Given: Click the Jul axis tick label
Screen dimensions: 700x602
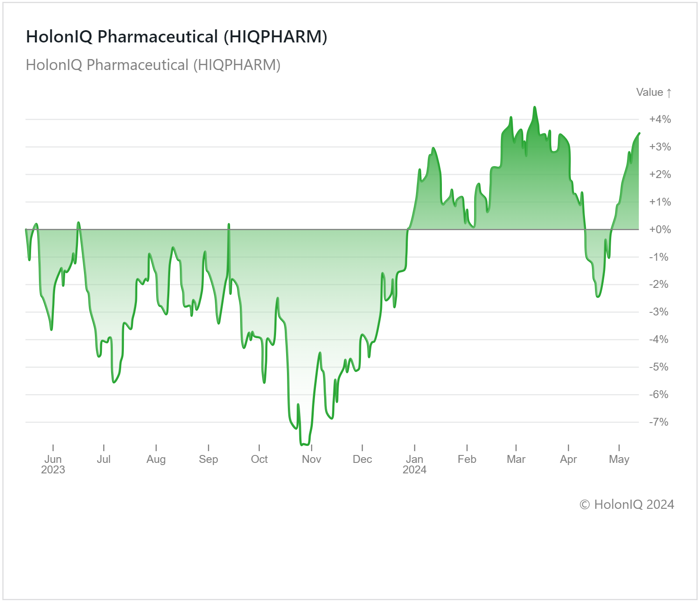Looking at the screenshot, I should coord(104,459).
